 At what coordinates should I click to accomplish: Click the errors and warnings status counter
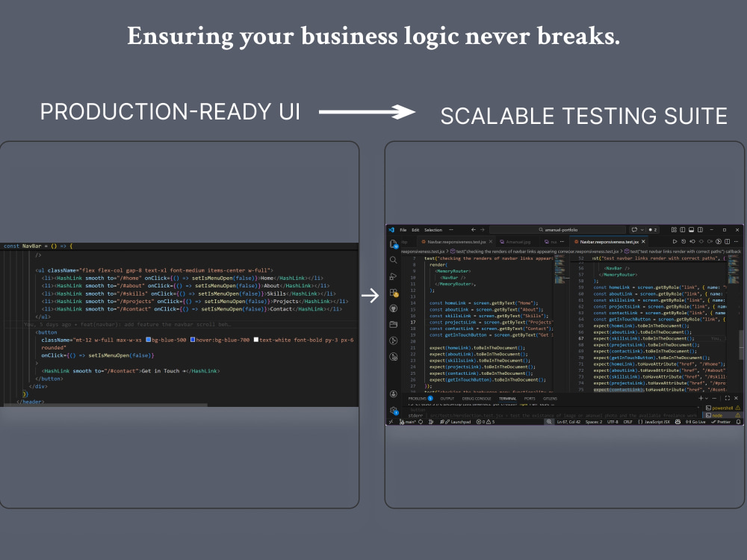pos(486,422)
